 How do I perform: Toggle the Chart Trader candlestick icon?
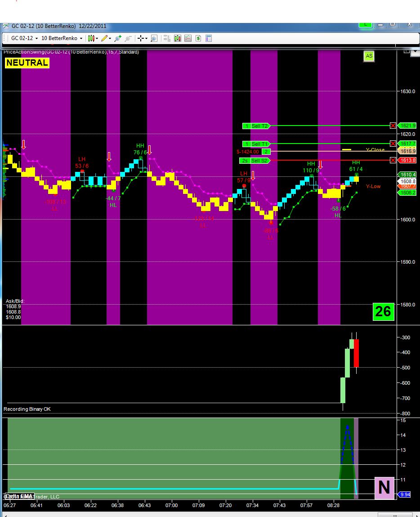pyautogui.click(x=178, y=38)
